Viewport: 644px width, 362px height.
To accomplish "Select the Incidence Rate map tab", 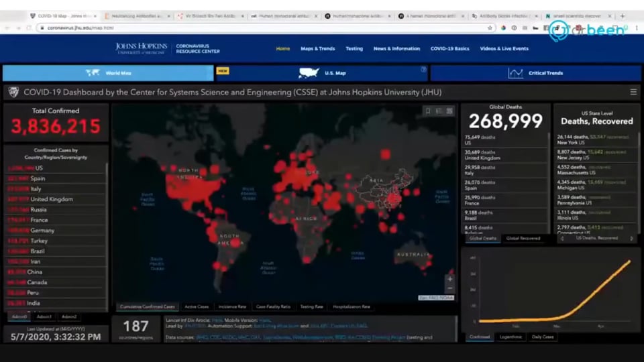I will [x=232, y=306].
